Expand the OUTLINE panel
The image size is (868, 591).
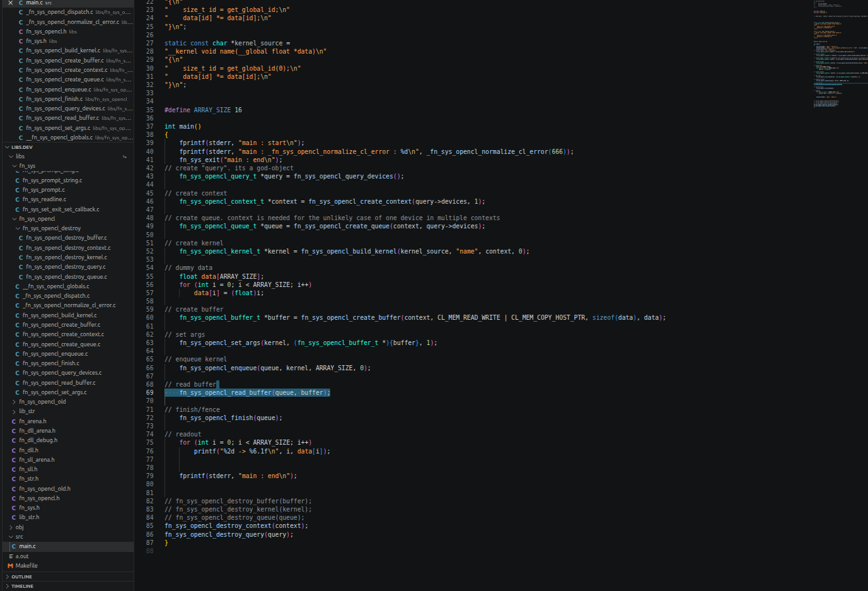coord(7,576)
